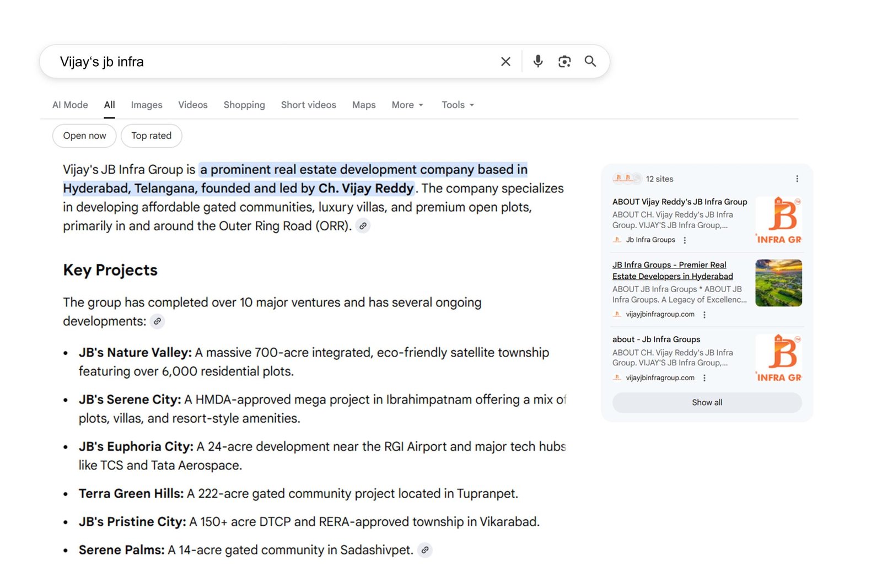Open options menu for the 12 sites panel
This screenshot has height=588, width=882.
[x=797, y=179]
